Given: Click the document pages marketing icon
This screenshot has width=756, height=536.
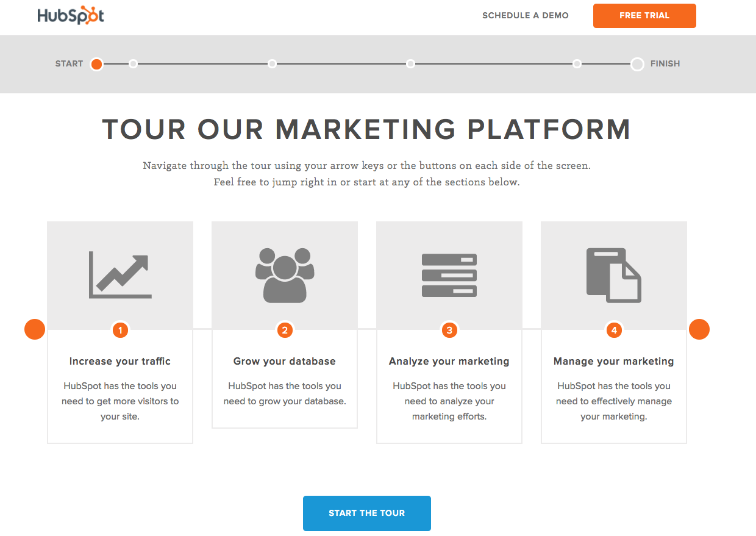Looking at the screenshot, I should [614, 275].
